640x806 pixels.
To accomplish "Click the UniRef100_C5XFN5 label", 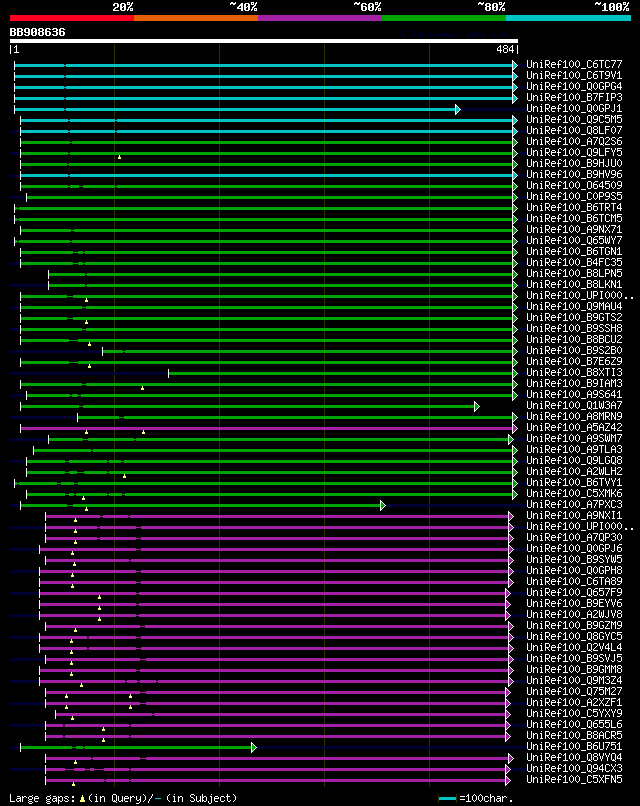I will point(574,779).
